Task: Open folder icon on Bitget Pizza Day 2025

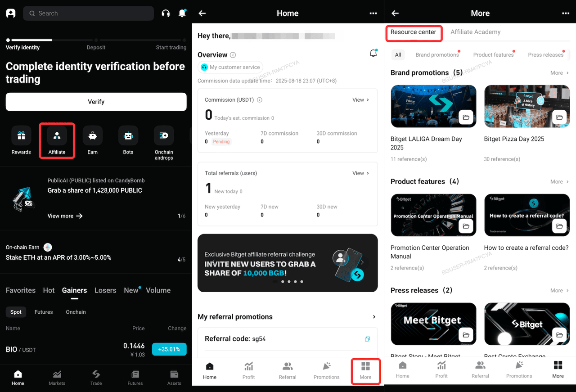Action: click(560, 117)
